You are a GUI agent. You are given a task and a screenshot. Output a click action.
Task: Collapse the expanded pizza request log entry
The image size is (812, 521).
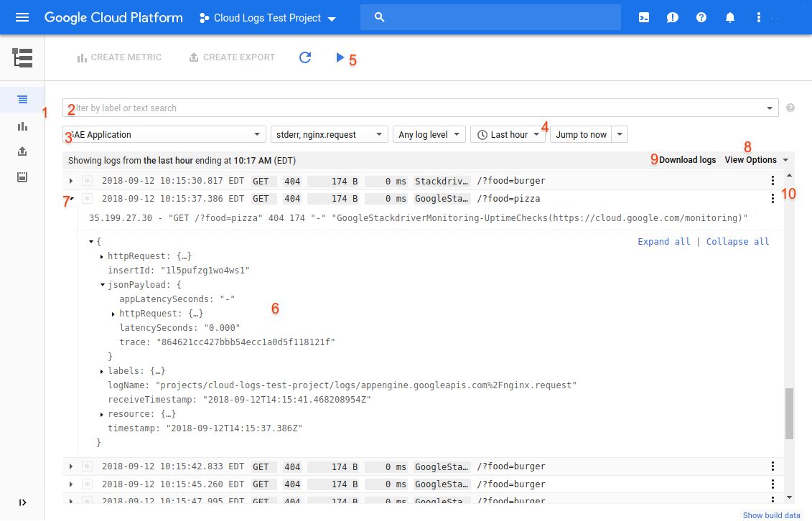(x=70, y=198)
